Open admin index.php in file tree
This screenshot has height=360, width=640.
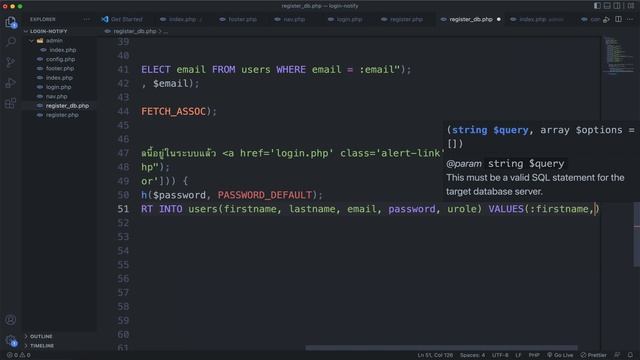(x=62, y=50)
